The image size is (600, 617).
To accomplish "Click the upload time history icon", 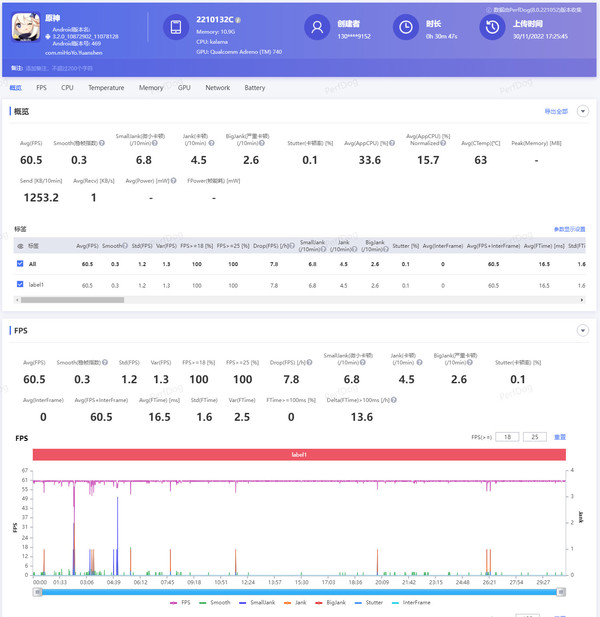I will click(x=492, y=27).
